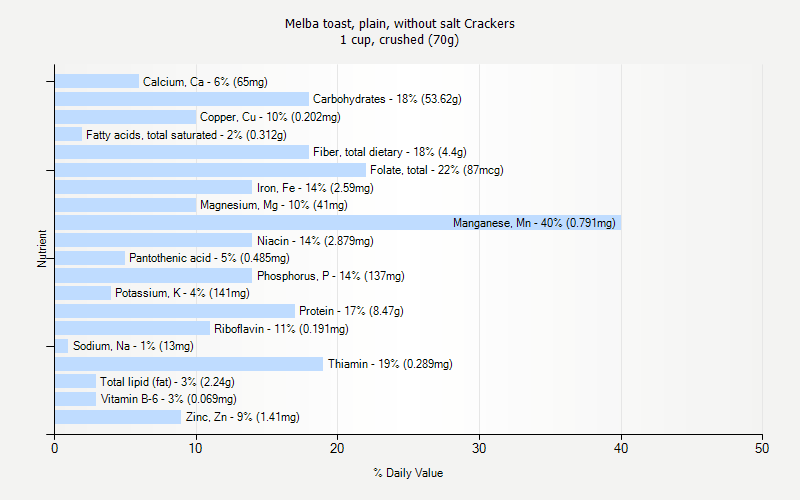This screenshot has width=800, height=500.
Task: Click the 20 tick label on x-axis
Action: (x=338, y=449)
